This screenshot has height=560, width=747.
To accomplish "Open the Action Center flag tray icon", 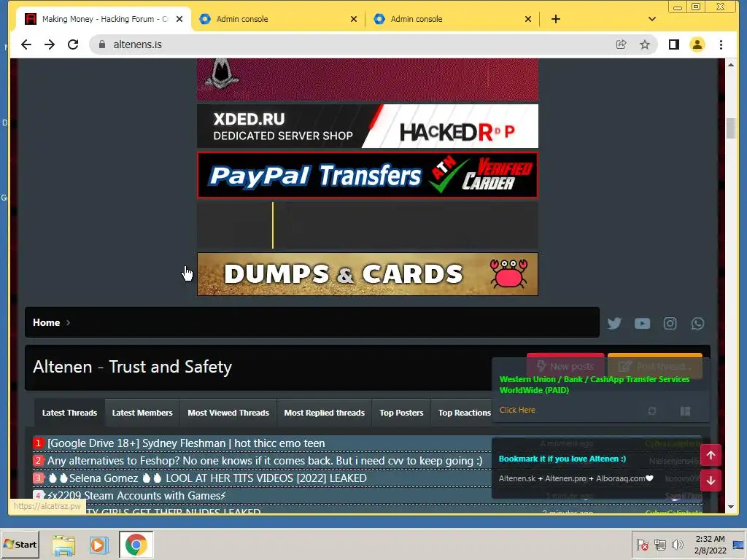I will point(642,545).
